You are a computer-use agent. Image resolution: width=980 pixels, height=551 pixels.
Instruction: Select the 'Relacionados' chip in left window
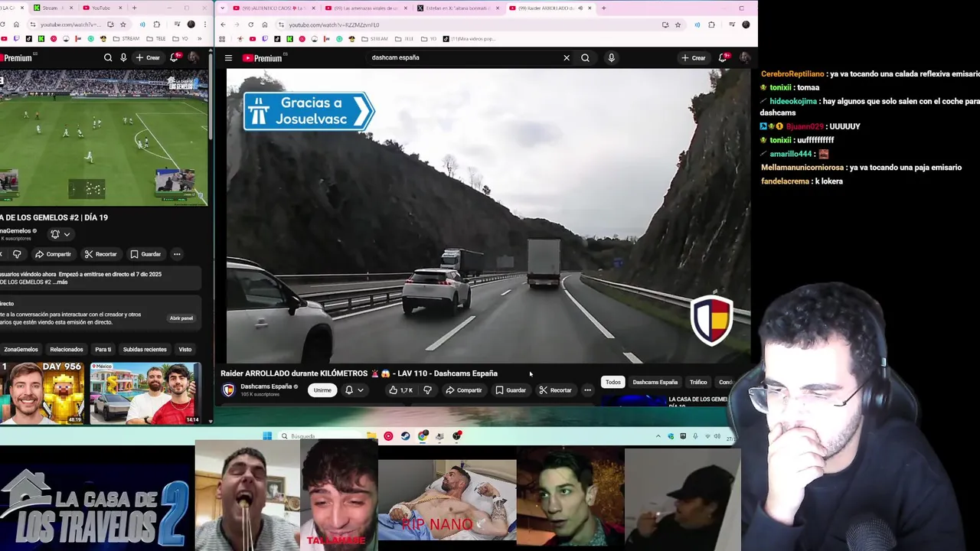coord(67,350)
